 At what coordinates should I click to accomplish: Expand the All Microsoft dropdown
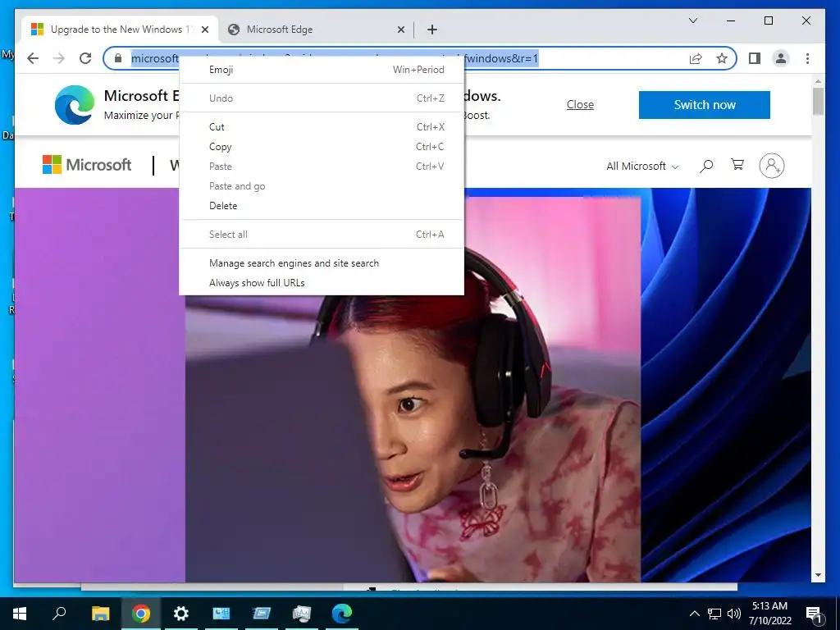642,166
